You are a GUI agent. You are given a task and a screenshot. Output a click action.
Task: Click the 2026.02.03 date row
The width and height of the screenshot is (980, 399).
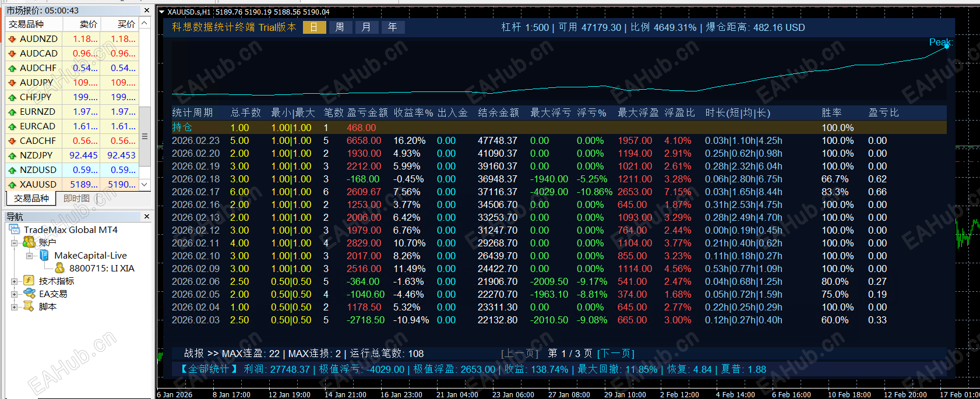coord(196,320)
